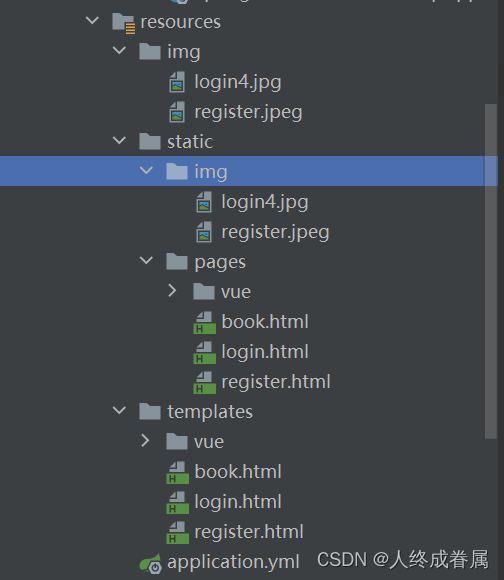504x580 pixels.
Task: Select register.jpeg under static img
Action: (x=275, y=232)
